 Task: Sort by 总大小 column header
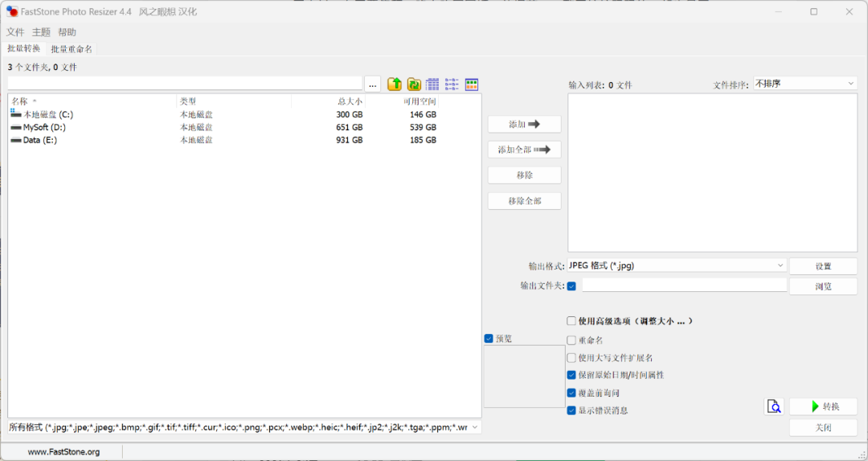[328, 101]
